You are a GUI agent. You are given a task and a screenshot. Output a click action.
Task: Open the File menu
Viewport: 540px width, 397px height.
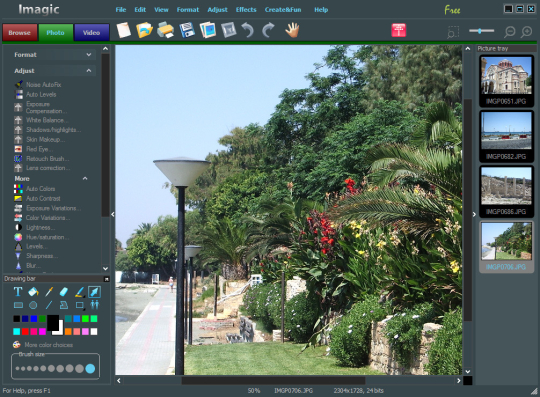tap(121, 10)
